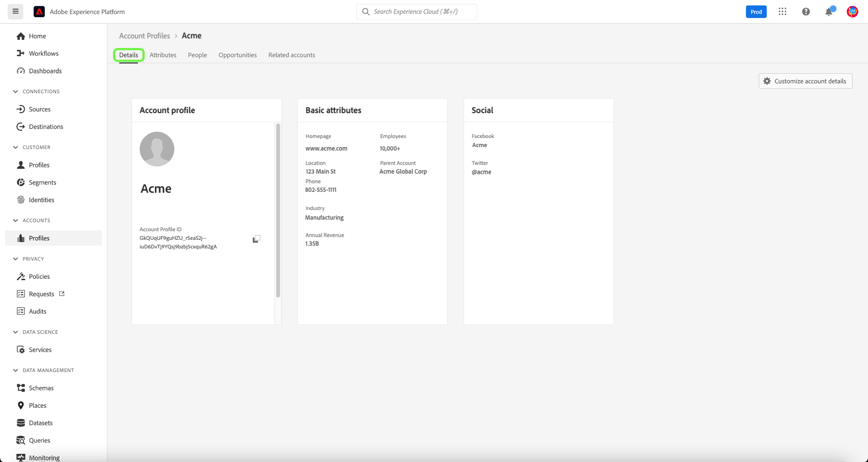Click the Sources icon

pos(21,109)
